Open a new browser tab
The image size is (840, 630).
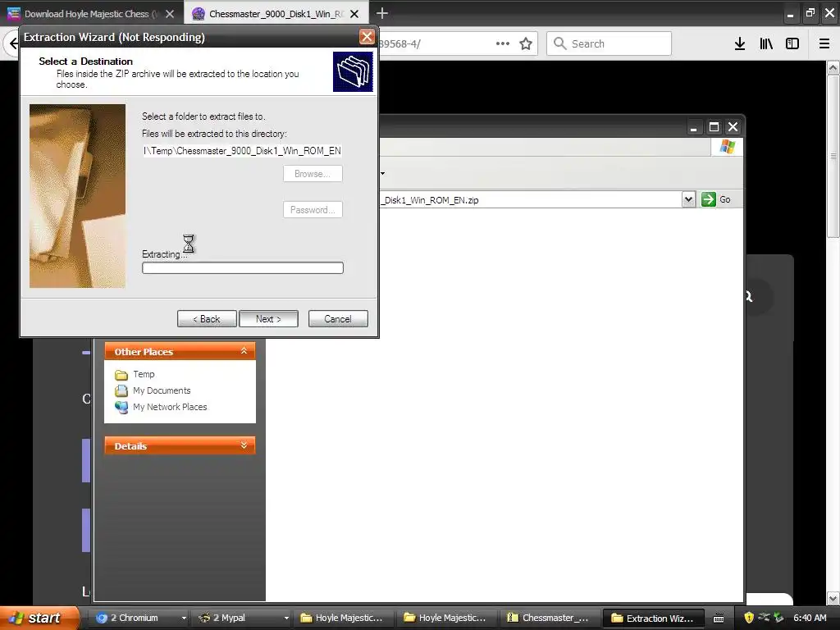point(382,13)
